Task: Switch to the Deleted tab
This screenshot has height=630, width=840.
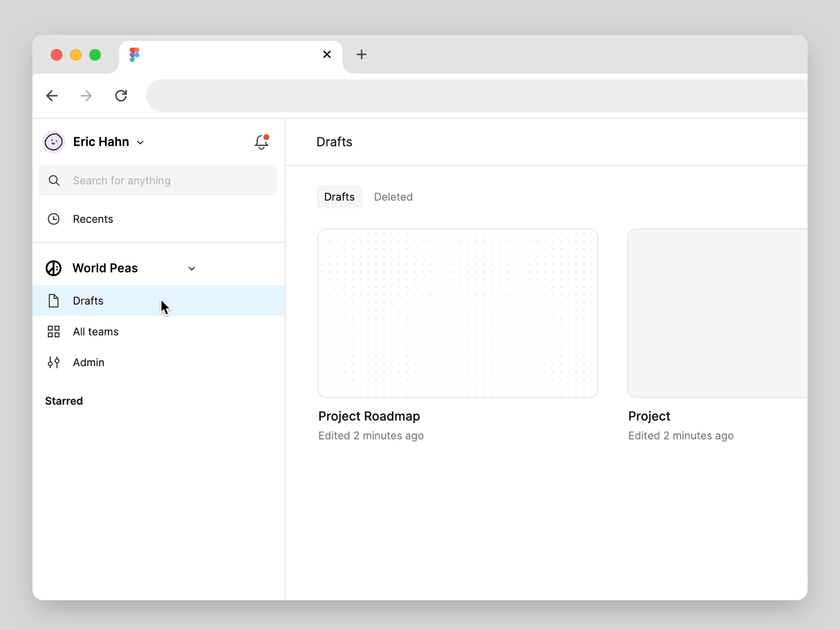Action: point(393,197)
